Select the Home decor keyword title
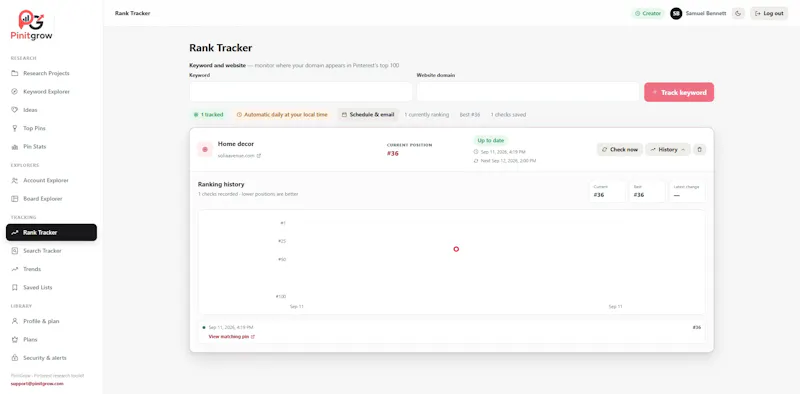 pyautogui.click(x=236, y=144)
